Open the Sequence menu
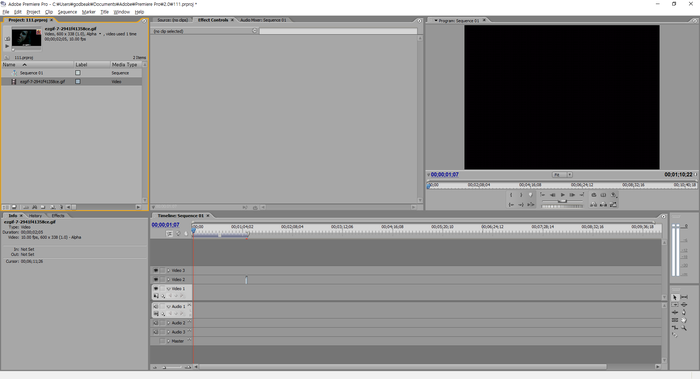The width and height of the screenshot is (700, 379). [67, 12]
